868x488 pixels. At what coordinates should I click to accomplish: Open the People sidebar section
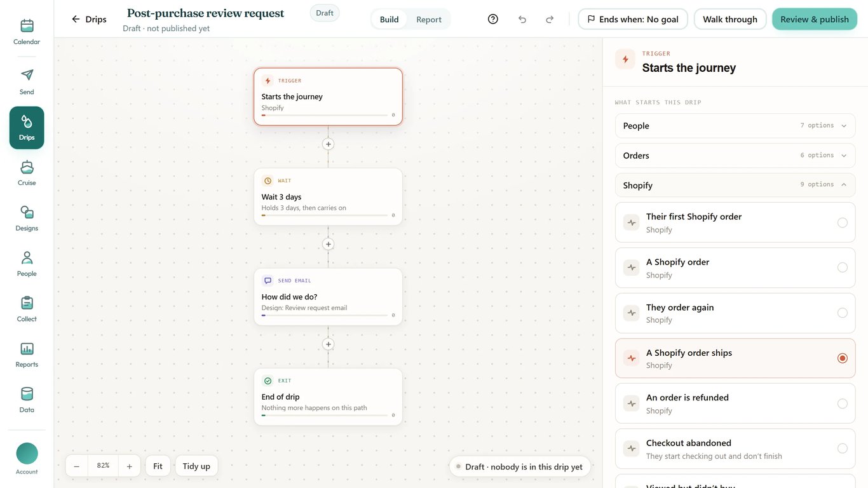27,264
